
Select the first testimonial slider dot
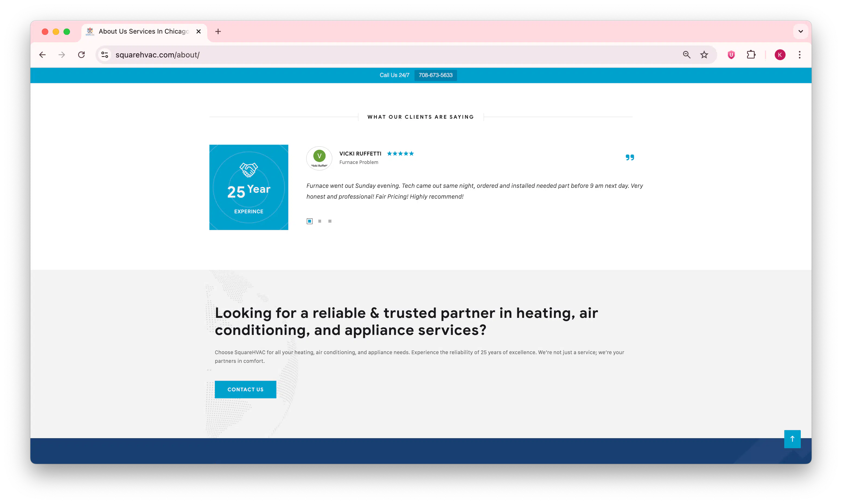point(309,221)
